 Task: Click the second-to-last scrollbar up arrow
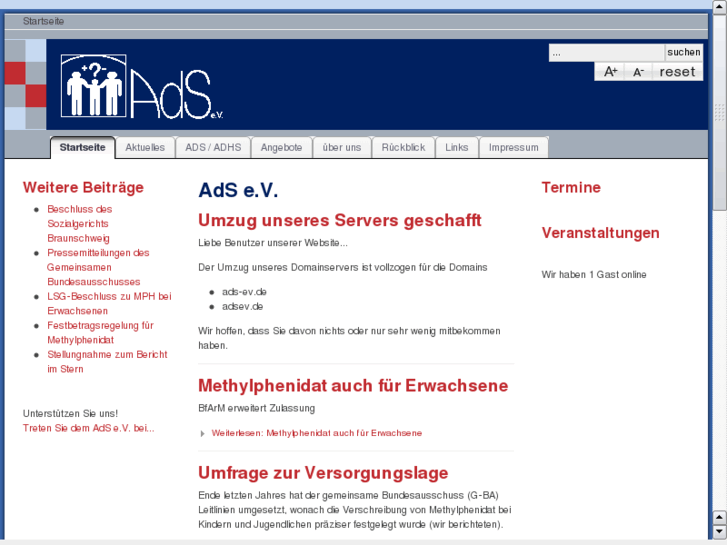pos(720,517)
